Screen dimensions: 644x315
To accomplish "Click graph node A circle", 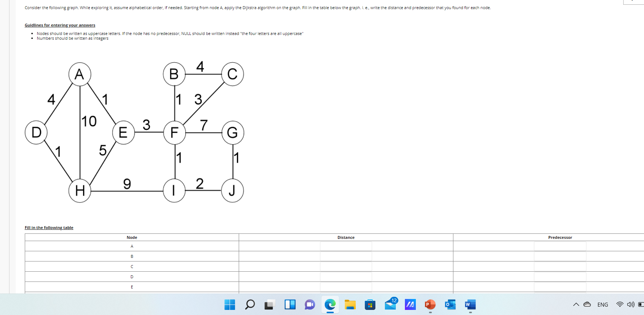I will pyautogui.click(x=80, y=74).
